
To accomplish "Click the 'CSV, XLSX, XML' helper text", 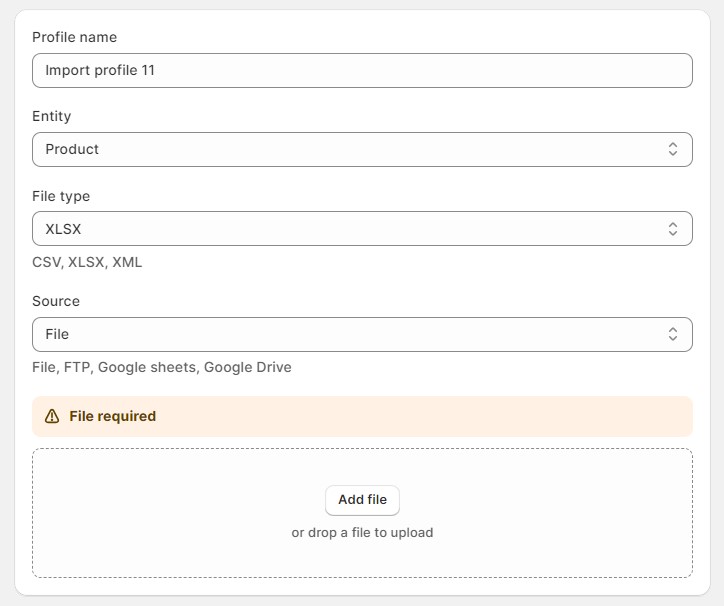I will pos(87,262).
